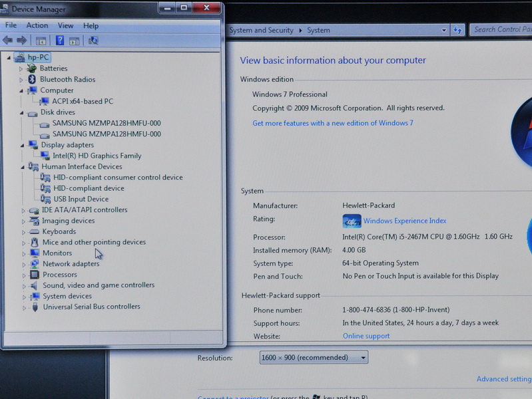Expand Sound, video and game controllers
Image resolution: width=532 pixels, height=399 pixels.
point(24,286)
